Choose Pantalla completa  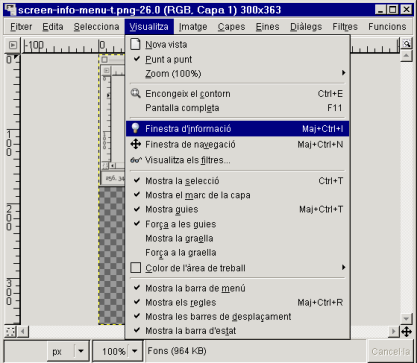(237, 108)
